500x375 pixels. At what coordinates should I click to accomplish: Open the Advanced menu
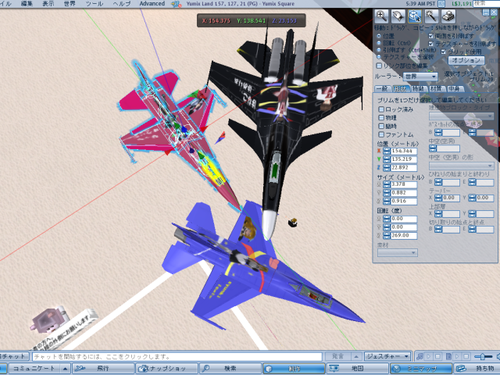tap(152, 4)
